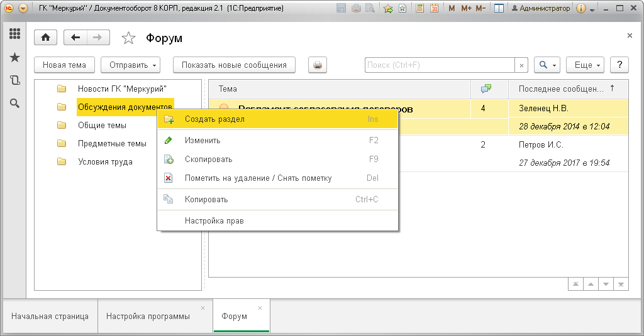Open the calendar icon in title bar

(434, 8)
